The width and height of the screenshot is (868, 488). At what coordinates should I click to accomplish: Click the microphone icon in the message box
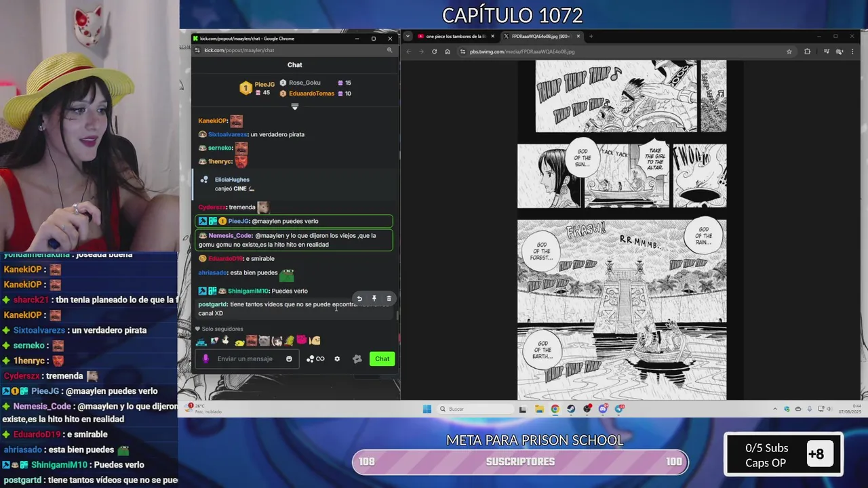click(205, 359)
